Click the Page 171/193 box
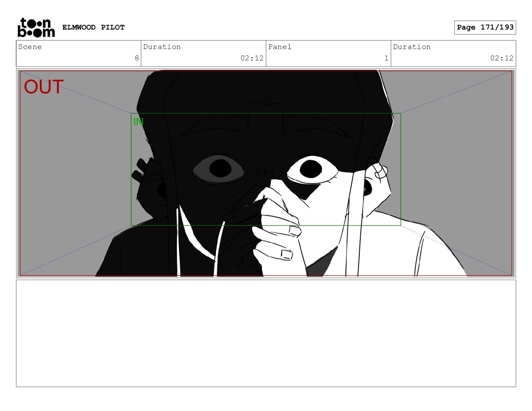The height and width of the screenshot is (411, 532). [x=485, y=28]
